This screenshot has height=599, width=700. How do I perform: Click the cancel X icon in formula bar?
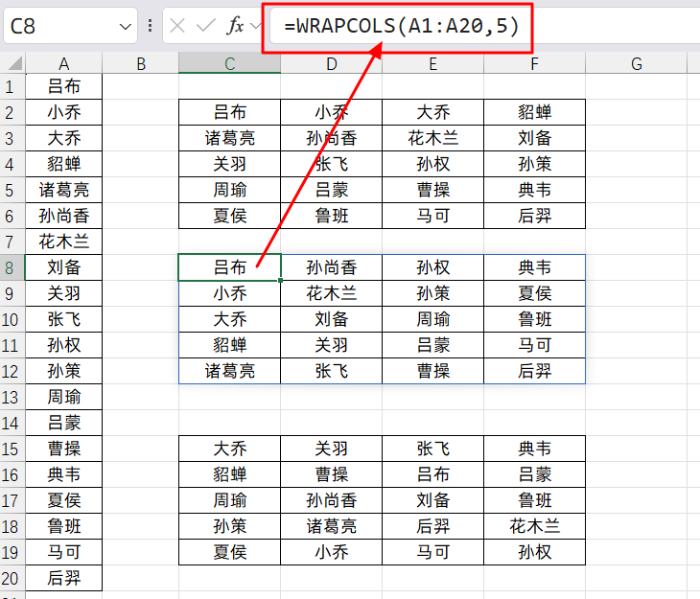(177, 26)
